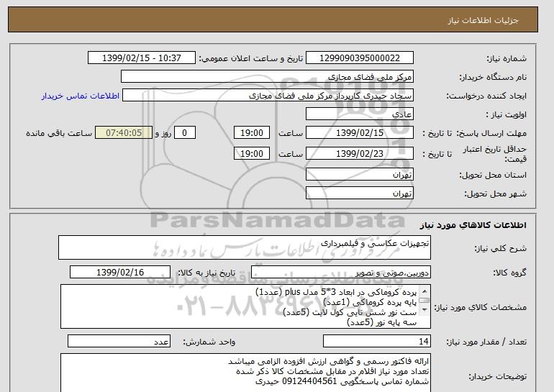Click delivery province field تهران

[359, 175]
